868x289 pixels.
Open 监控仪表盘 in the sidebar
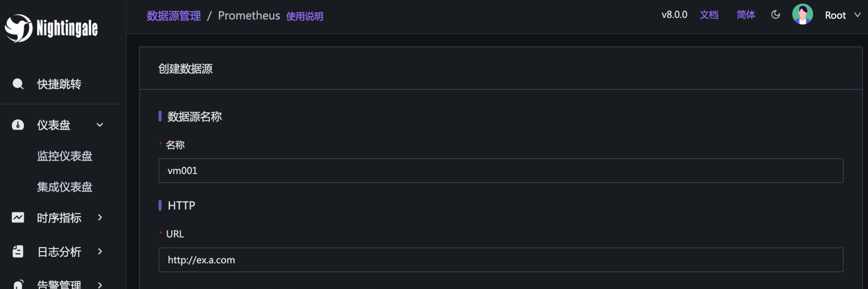click(x=65, y=156)
